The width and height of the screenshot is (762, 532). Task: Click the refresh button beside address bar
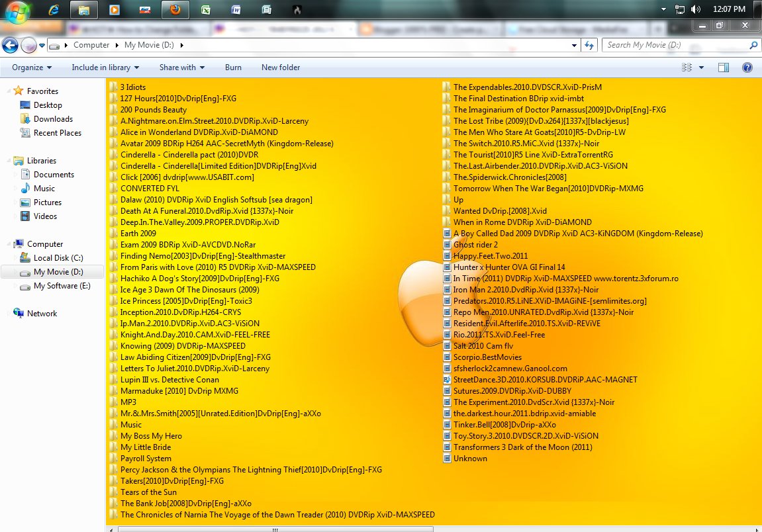[589, 45]
